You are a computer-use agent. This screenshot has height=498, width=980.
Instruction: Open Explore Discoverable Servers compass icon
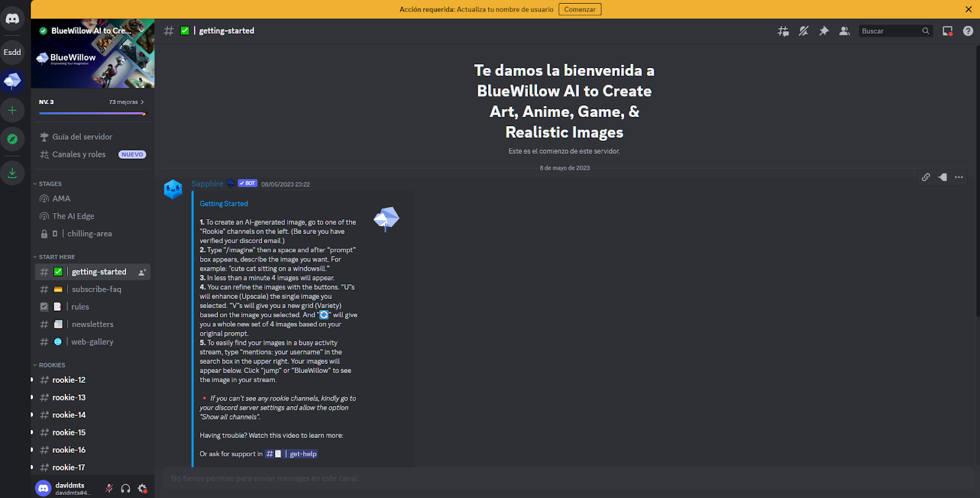pyautogui.click(x=12, y=139)
